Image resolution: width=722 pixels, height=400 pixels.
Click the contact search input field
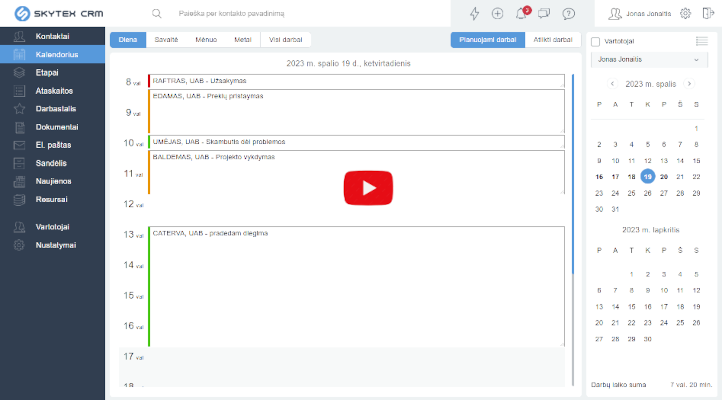click(300, 14)
